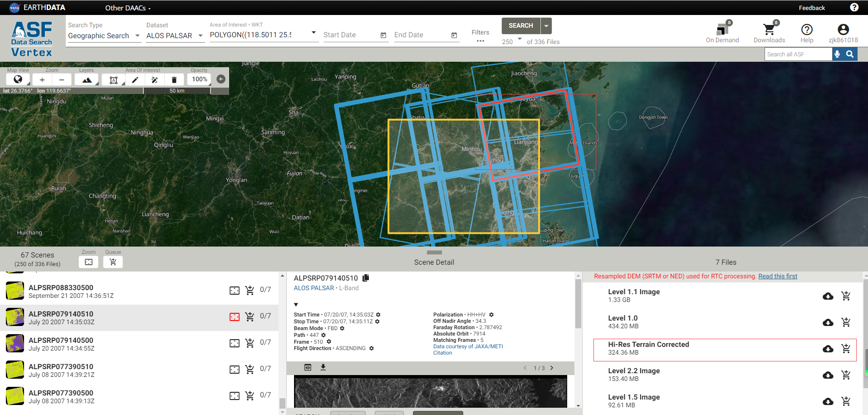Open the Other DAACs menu
The image size is (868, 415).
128,8
